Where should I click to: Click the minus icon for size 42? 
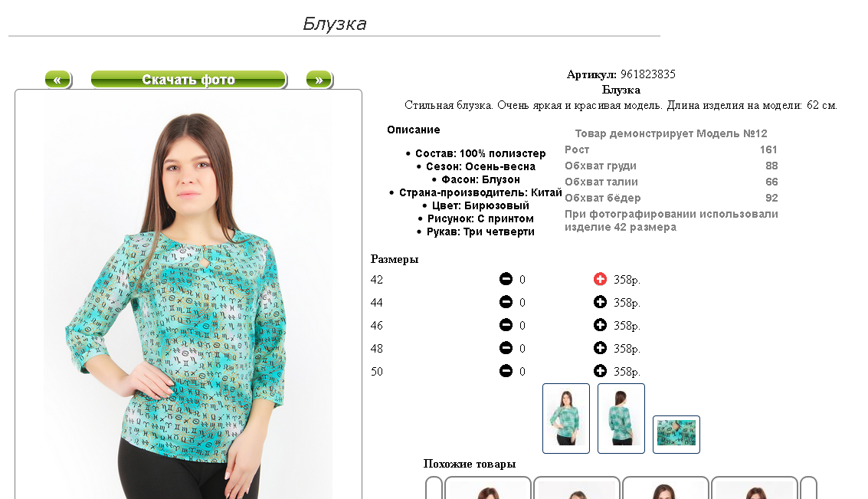506,279
